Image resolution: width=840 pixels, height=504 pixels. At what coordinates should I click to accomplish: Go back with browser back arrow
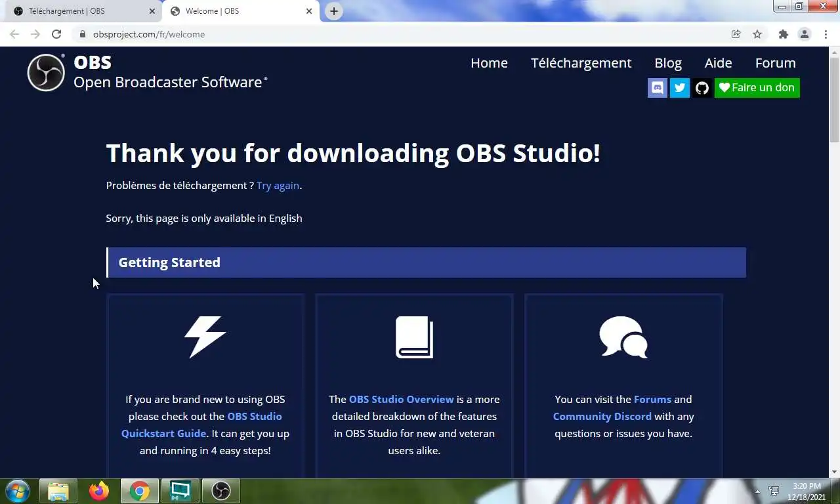pyautogui.click(x=14, y=34)
